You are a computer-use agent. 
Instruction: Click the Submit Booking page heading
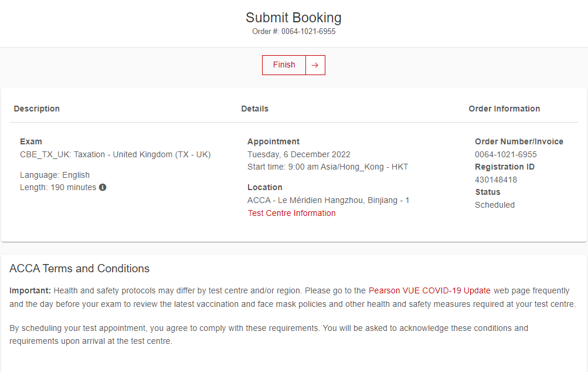coord(293,18)
